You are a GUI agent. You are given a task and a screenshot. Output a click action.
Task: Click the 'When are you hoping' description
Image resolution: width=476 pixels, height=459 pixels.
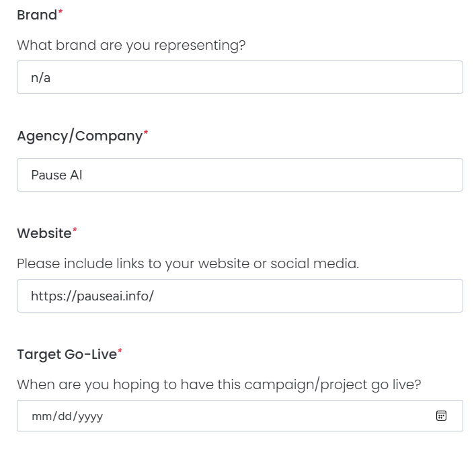point(218,384)
